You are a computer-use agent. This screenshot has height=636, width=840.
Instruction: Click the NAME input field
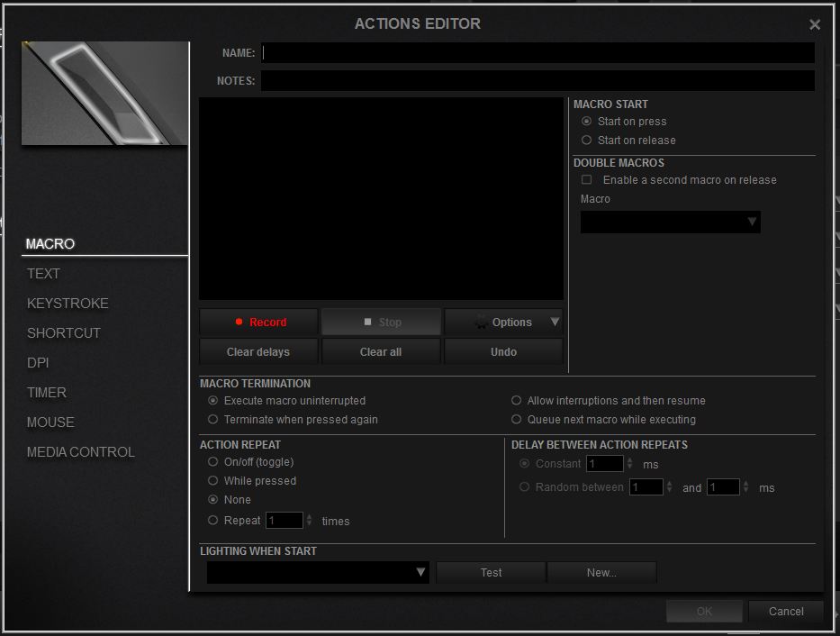pos(537,52)
